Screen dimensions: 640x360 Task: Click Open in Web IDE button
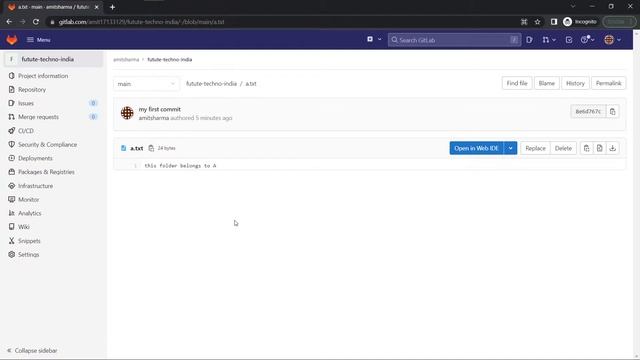(x=476, y=148)
